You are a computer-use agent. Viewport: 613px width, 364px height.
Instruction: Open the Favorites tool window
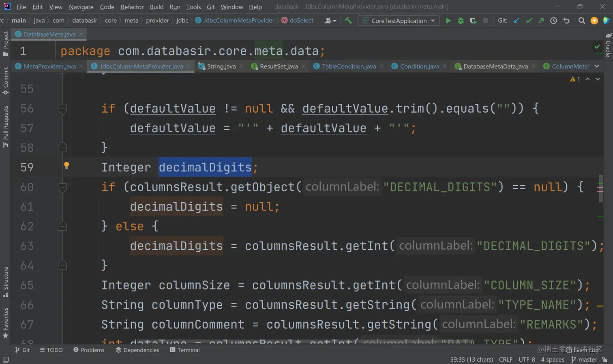click(x=5, y=323)
